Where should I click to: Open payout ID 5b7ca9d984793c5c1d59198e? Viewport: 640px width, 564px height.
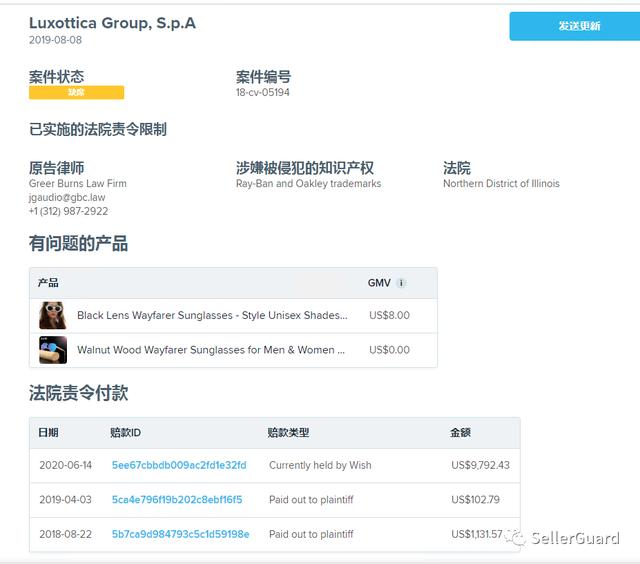pos(180,534)
